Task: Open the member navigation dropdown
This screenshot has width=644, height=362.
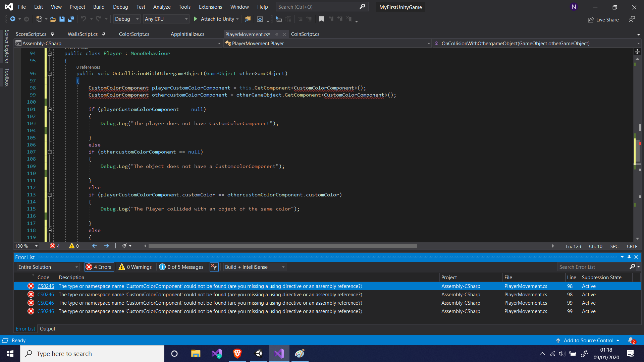Action: [x=537, y=44]
